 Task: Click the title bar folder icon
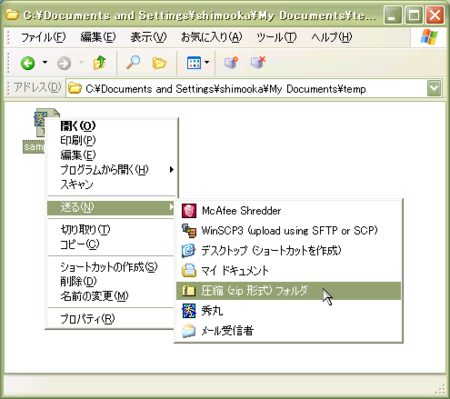(x=12, y=15)
